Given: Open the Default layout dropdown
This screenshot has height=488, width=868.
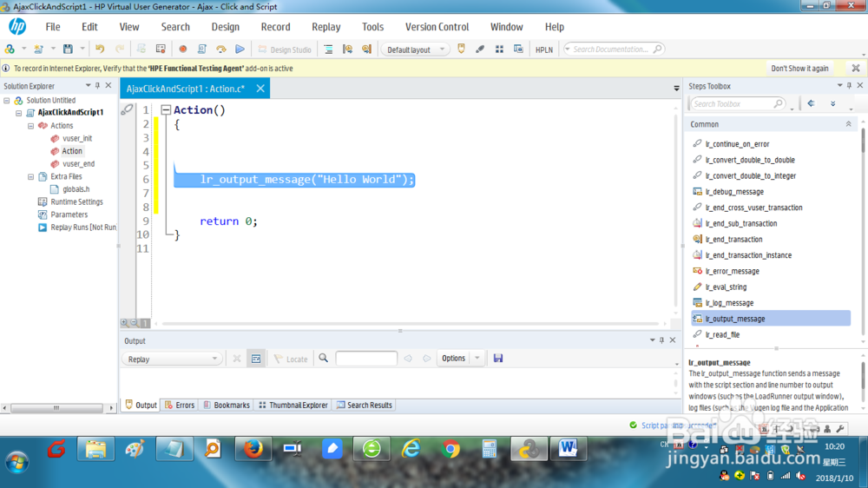Looking at the screenshot, I should point(414,49).
